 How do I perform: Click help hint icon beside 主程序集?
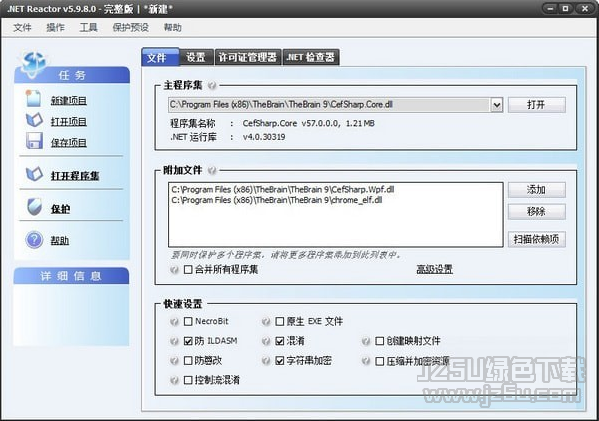click(212, 85)
